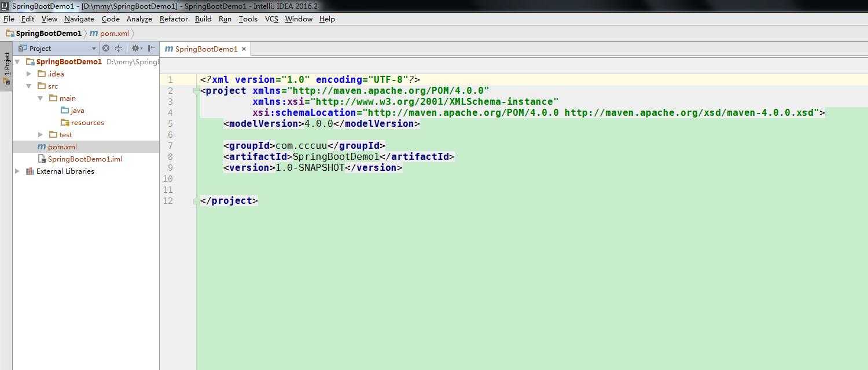868x370 pixels.
Task: Select the java folder label
Action: 78,110
